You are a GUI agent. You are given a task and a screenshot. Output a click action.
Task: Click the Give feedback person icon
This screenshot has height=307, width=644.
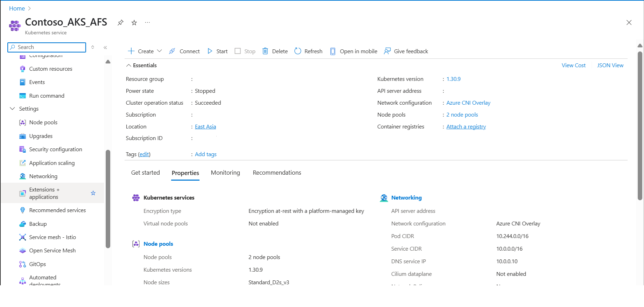(387, 51)
